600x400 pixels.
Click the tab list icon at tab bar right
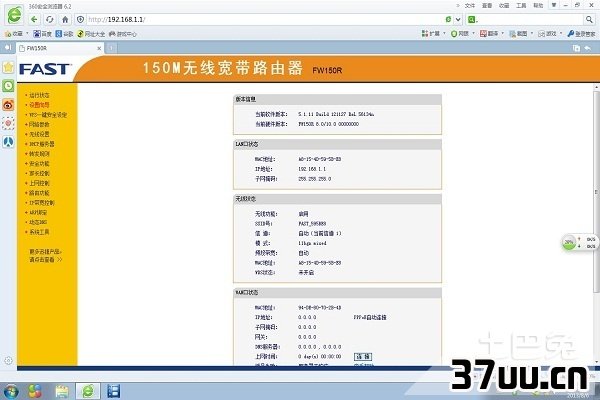[576, 48]
